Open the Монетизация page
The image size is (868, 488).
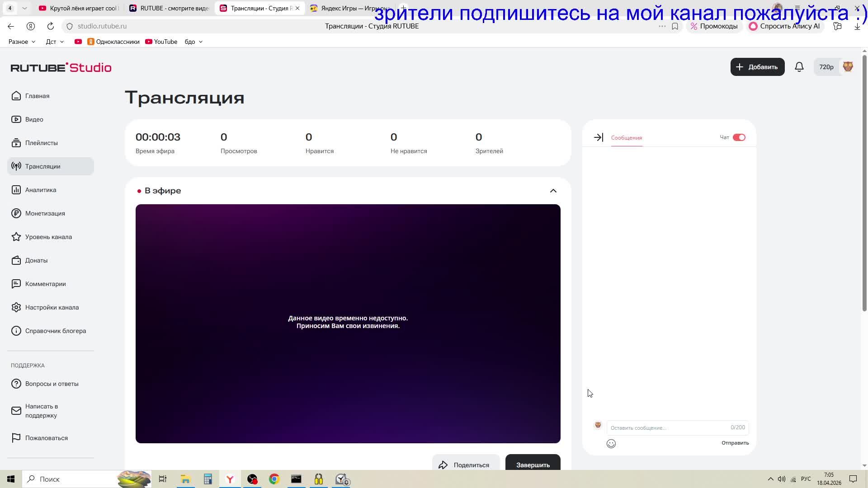(x=45, y=213)
